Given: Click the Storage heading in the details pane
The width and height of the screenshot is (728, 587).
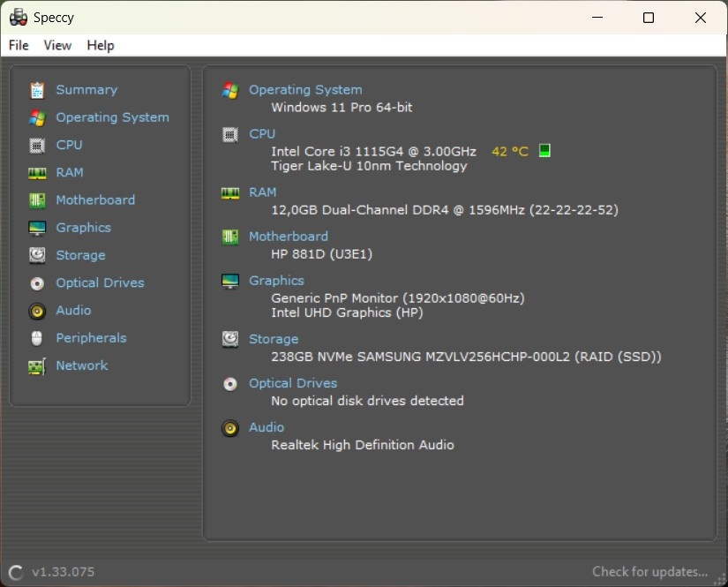Looking at the screenshot, I should tap(274, 339).
